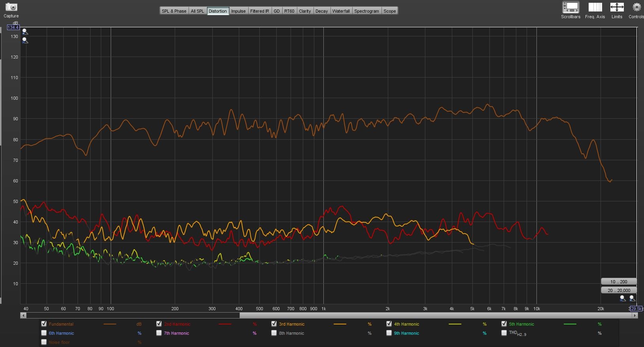Click the Fundamental brown line swatch
Image resolution: width=644 pixels, height=347 pixels.
110,324
